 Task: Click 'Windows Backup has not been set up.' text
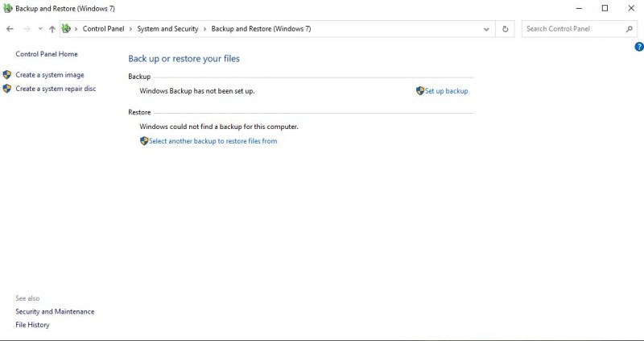(197, 91)
